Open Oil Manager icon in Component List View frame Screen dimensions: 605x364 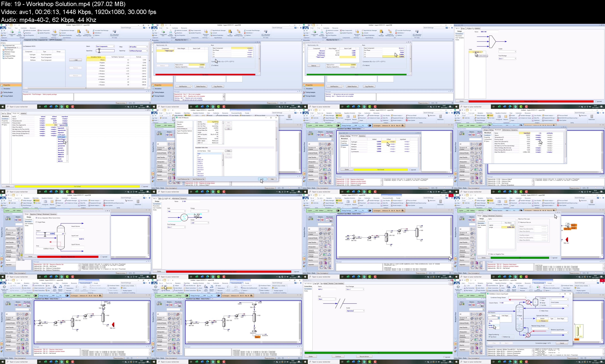tap(79, 32)
